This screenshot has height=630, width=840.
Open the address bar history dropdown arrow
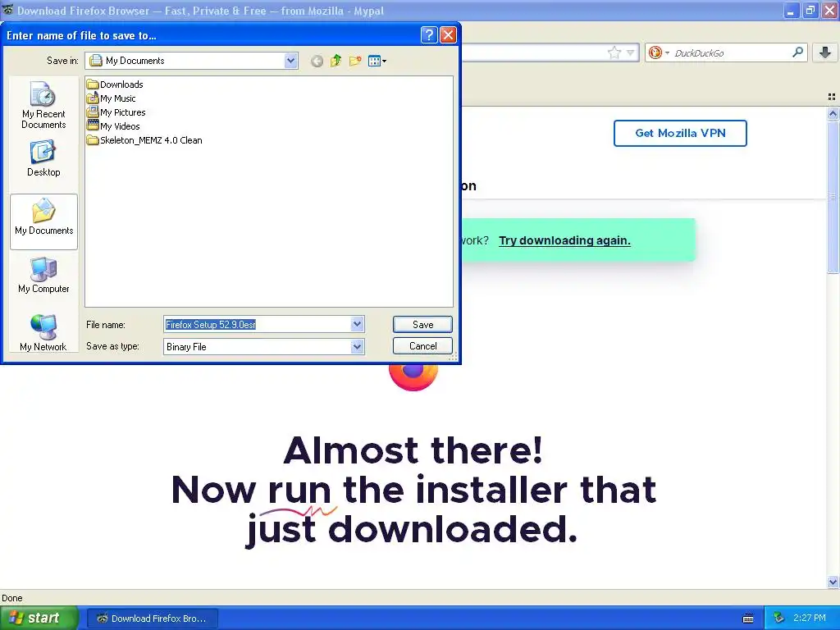coord(631,52)
